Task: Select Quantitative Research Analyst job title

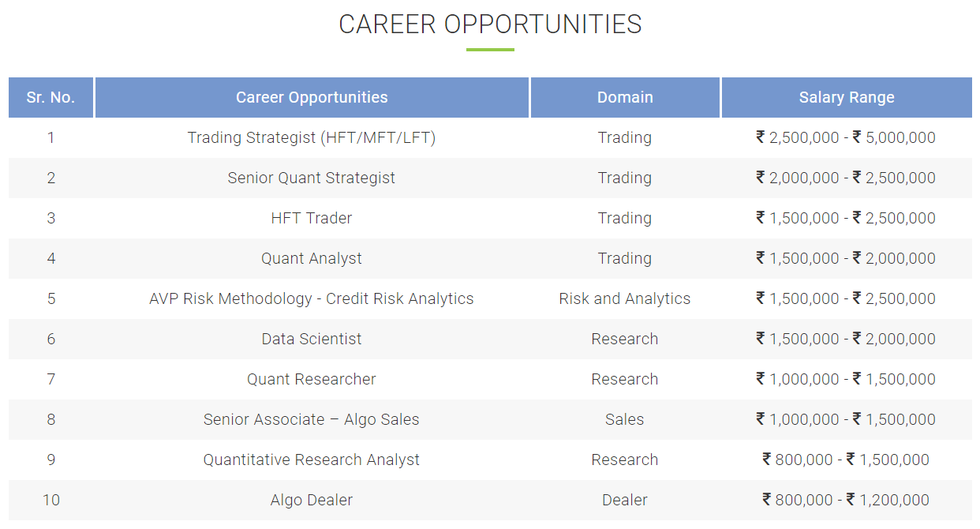Action: click(312, 460)
